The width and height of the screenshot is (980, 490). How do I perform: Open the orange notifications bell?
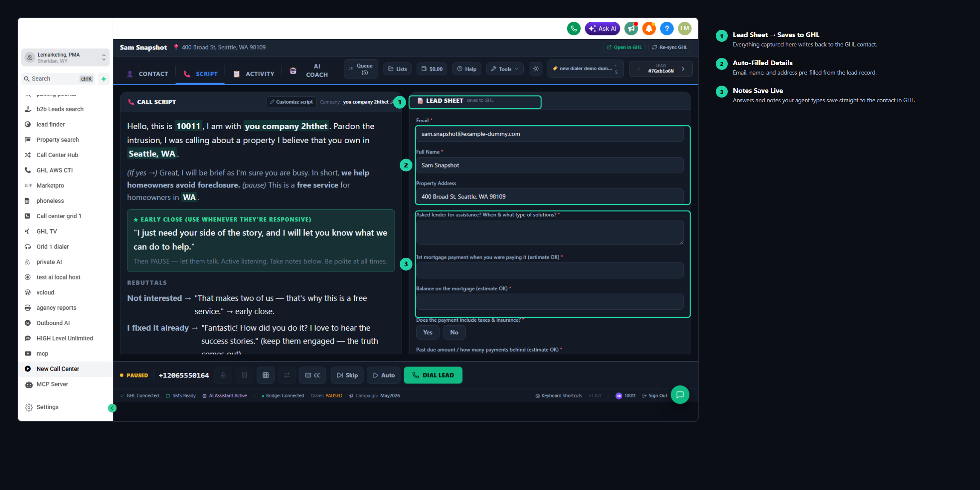(649, 29)
